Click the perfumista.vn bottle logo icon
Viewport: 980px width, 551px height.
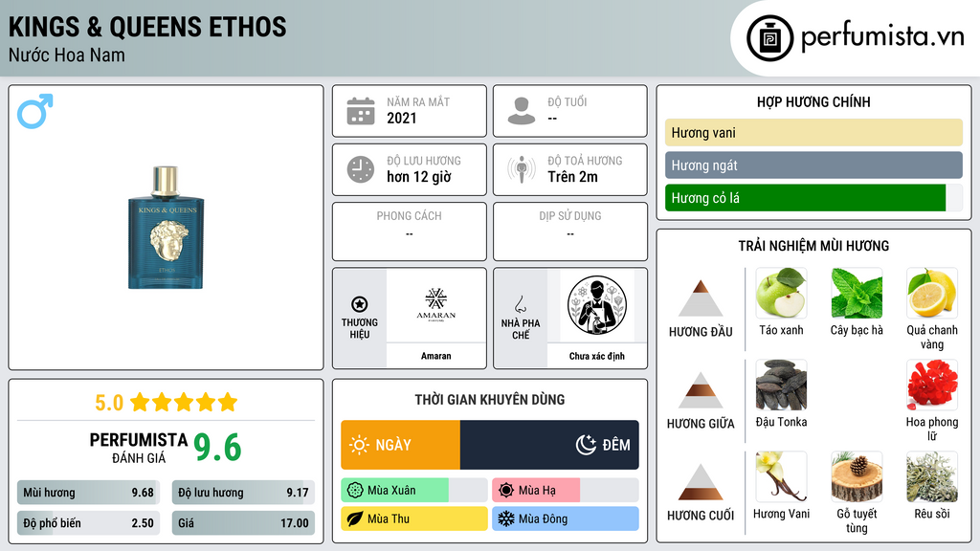pos(769,38)
